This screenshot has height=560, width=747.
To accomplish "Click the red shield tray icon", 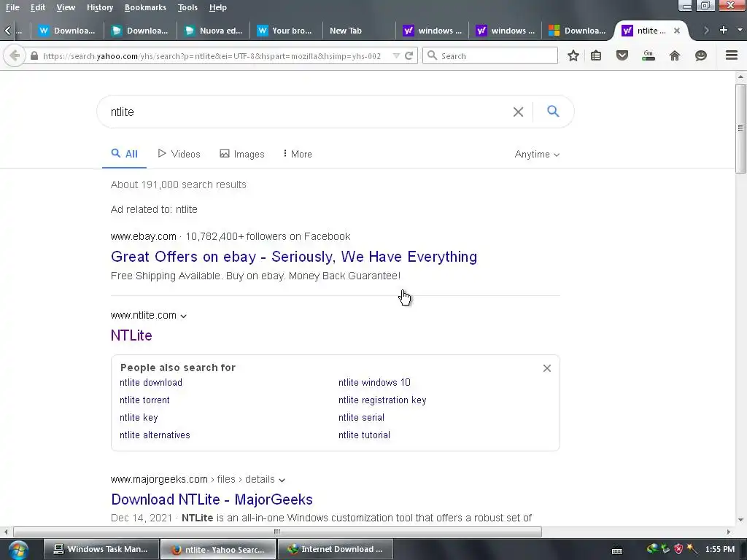I will (678, 549).
